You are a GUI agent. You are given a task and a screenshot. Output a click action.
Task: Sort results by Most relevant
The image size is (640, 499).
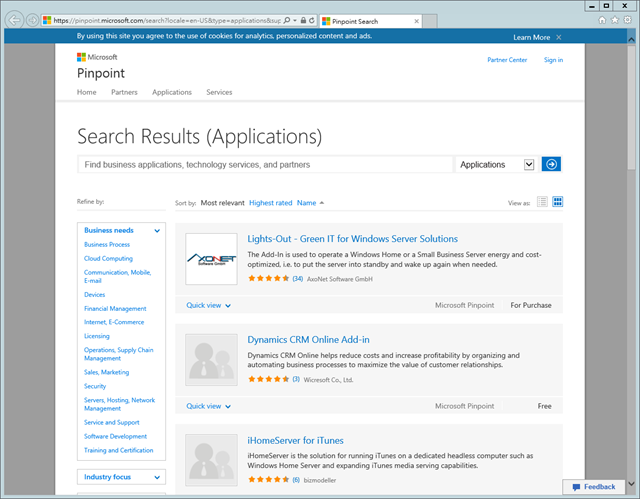click(x=222, y=203)
